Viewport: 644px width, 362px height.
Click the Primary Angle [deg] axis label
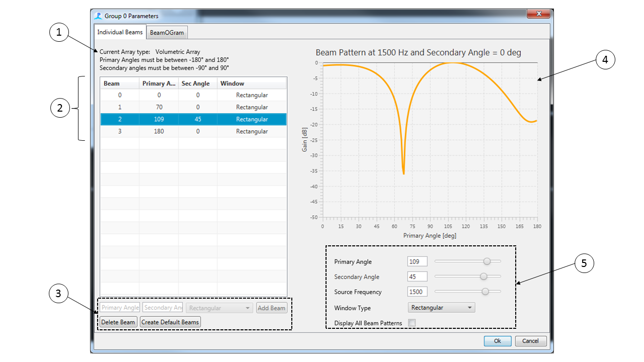pyautogui.click(x=430, y=235)
